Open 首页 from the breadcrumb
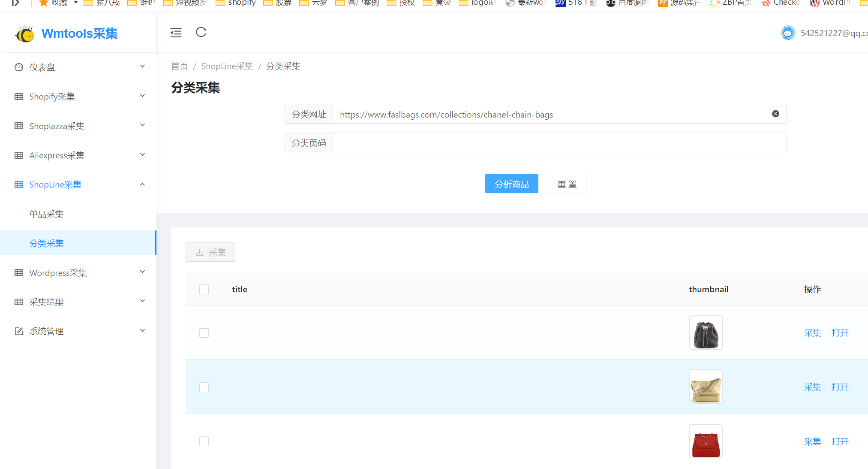 (x=179, y=66)
